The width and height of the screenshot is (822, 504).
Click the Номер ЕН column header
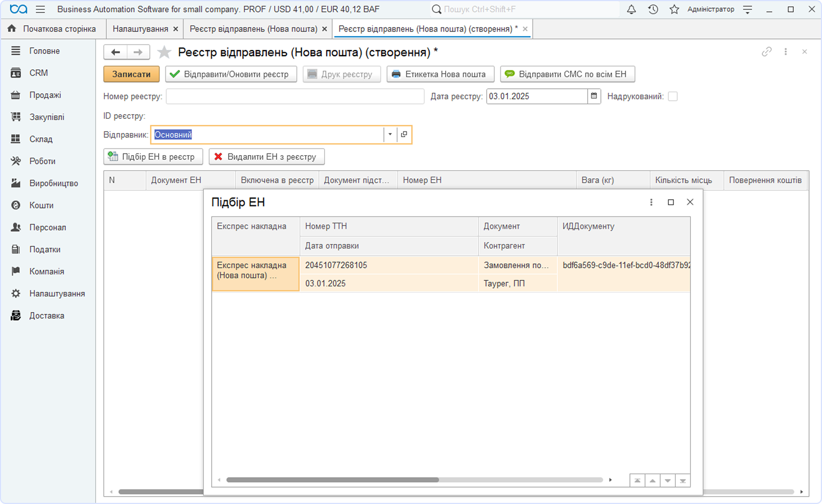(x=487, y=181)
